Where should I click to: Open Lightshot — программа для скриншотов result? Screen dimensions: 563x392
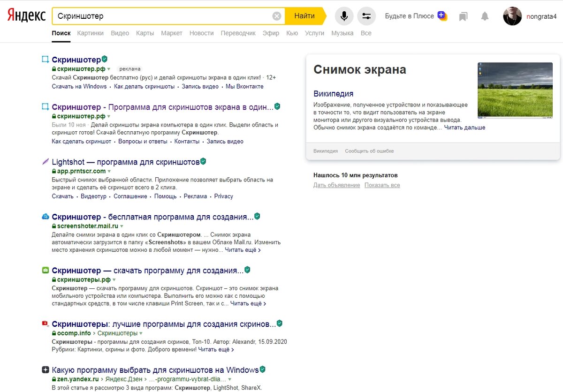126,162
